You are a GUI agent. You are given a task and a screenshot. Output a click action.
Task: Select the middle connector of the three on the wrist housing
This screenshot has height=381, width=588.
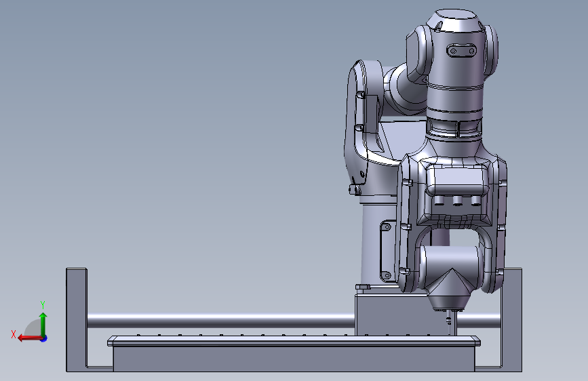click(x=457, y=201)
